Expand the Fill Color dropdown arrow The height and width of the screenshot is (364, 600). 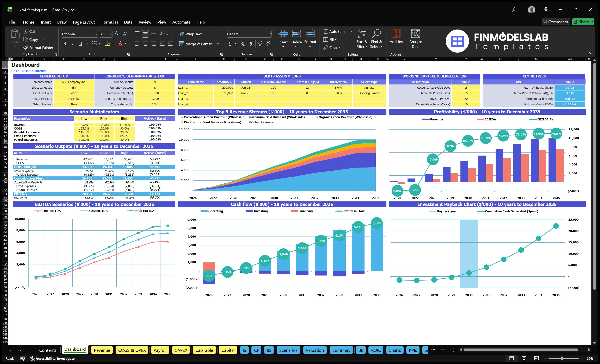113,44
